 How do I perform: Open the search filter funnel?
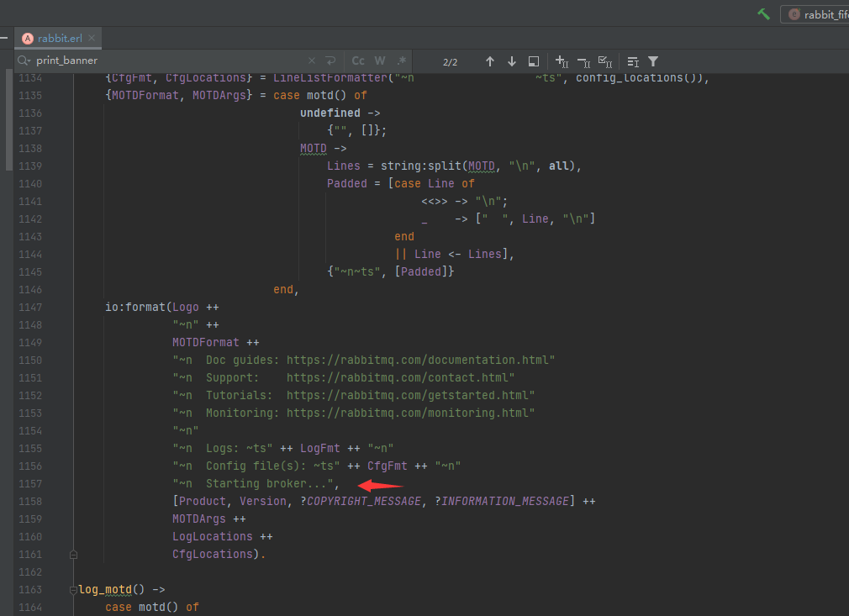tap(653, 61)
